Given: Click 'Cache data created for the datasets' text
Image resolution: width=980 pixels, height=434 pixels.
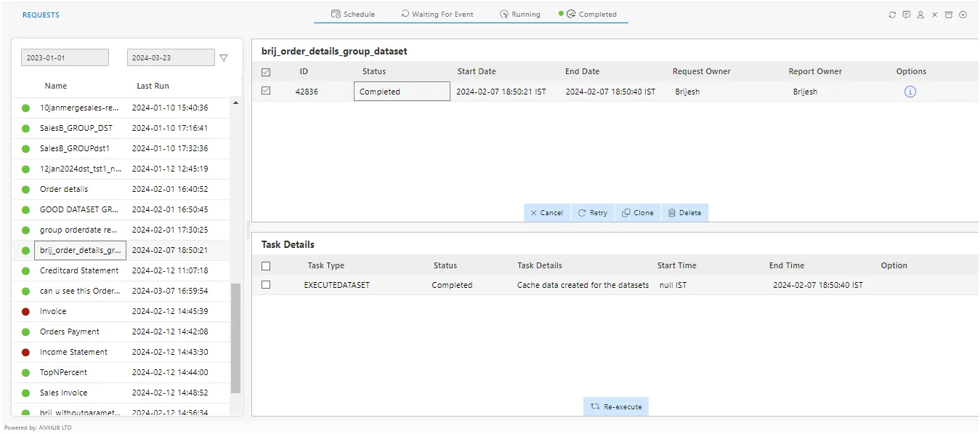Looking at the screenshot, I should [x=583, y=285].
